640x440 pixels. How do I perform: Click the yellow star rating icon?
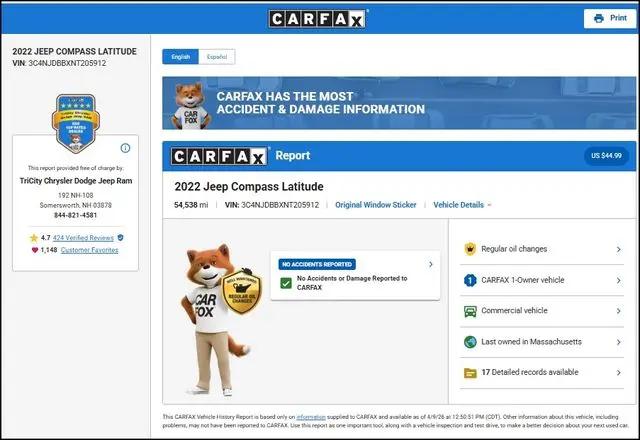point(34,238)
